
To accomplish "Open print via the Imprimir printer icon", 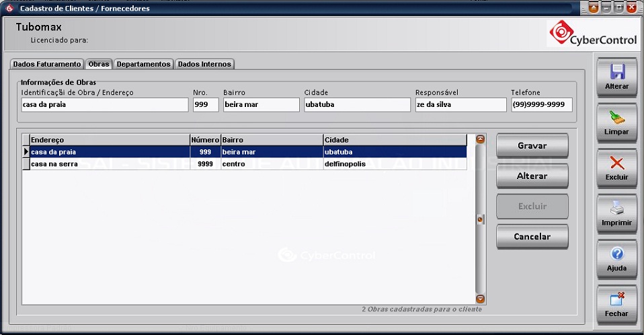I will pyautogui.click(x=616, y=209).
